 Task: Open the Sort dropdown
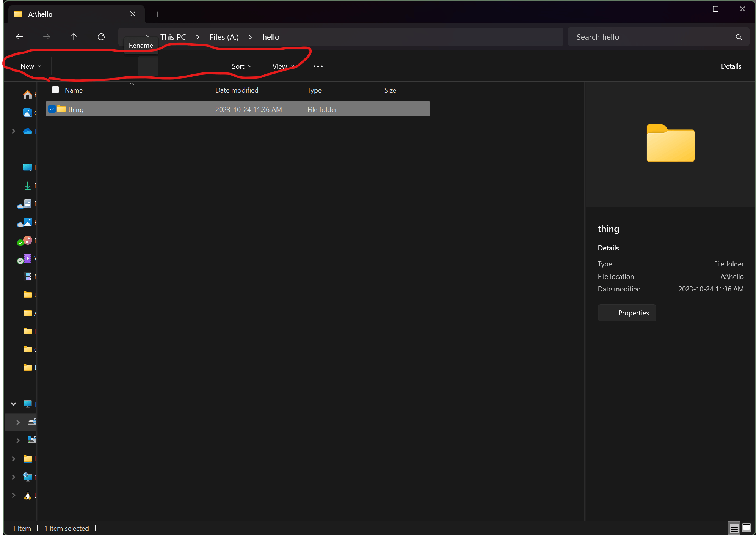(x=242, y=66)
